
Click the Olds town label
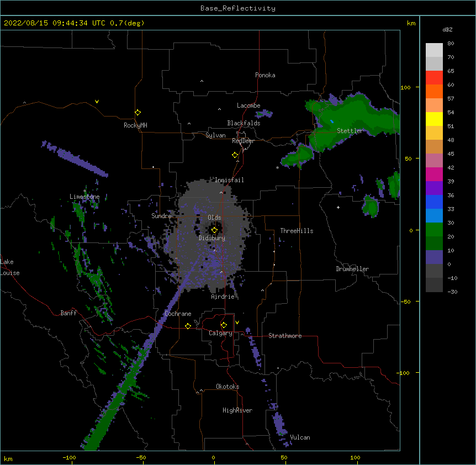coord(214,218)
